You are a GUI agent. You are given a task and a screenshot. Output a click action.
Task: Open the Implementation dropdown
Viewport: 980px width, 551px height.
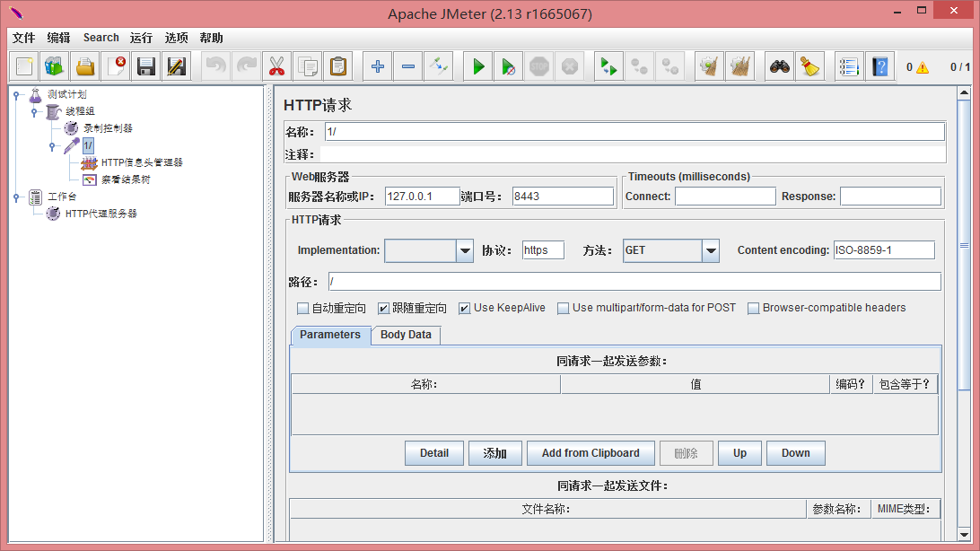click(464, 250)
